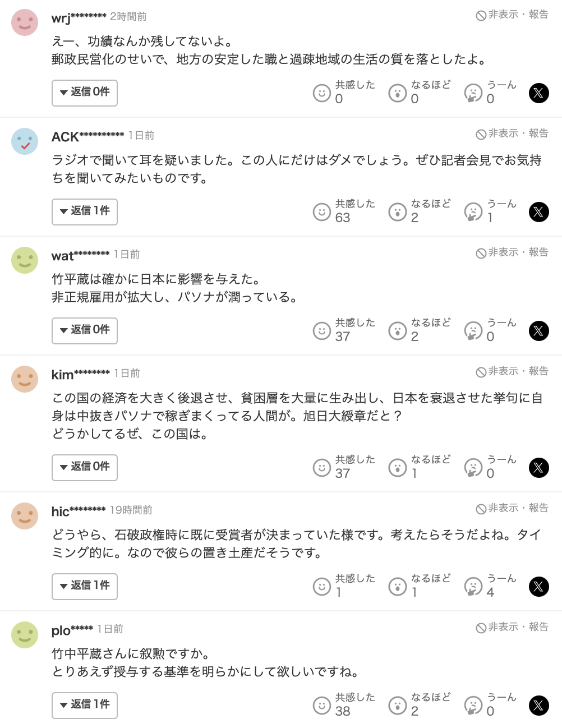Open hic user's orange avatar icon
The height and width of the screenshot is (728, 562).
25,516
